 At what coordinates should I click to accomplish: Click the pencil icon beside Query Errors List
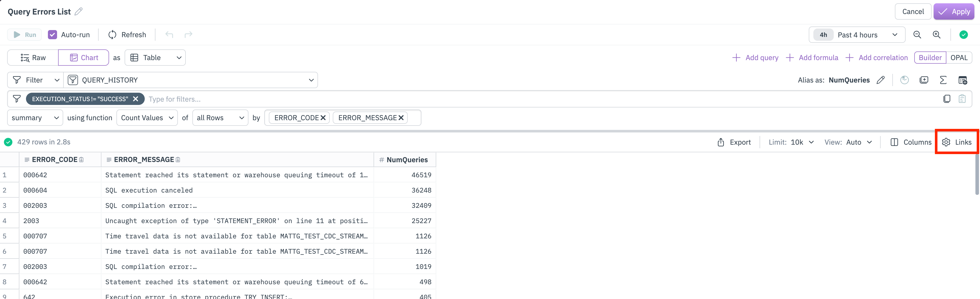[78, 11]
